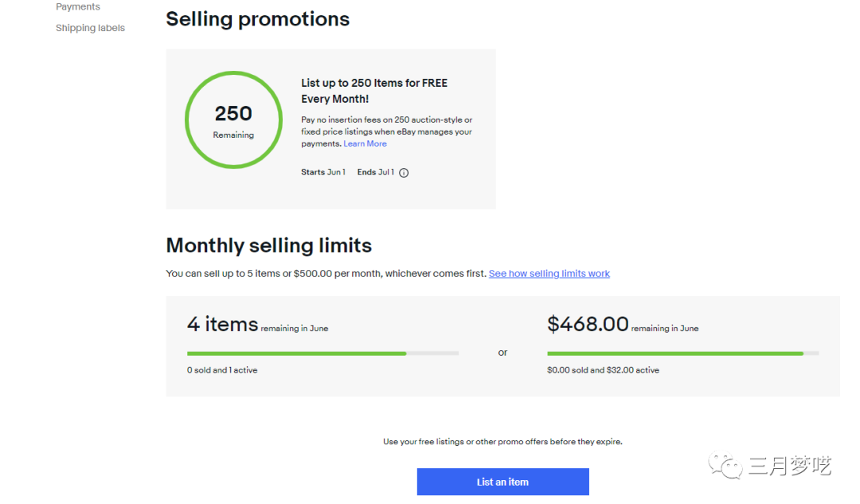Click the Selling promotions heading
The width and height of the screenshot is (860, 504).
[257, 19]
